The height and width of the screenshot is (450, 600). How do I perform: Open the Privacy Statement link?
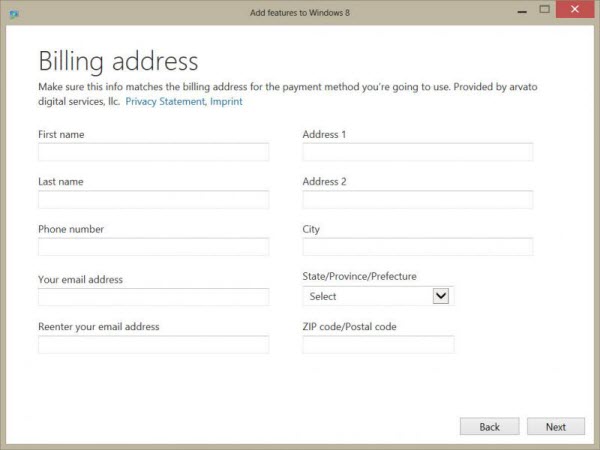(x=165, y=101)
